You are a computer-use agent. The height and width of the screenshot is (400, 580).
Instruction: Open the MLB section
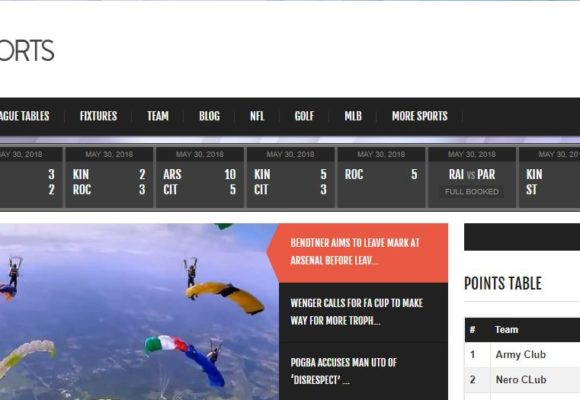353,116
